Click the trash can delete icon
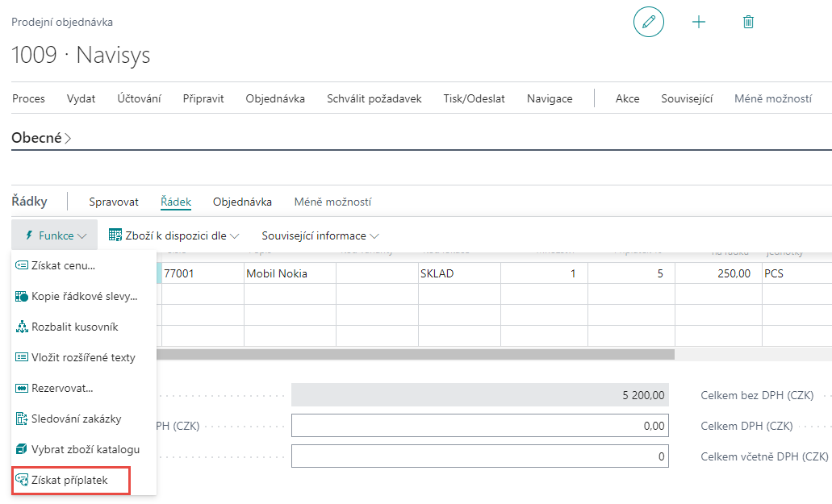Screen dimensions: 832x504 click(748, 22)
